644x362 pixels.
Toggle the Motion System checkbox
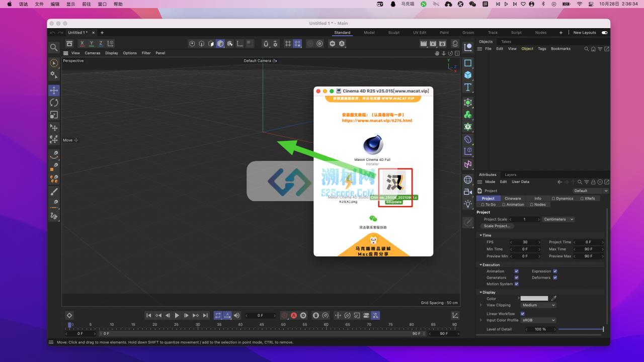click(516, 284)
